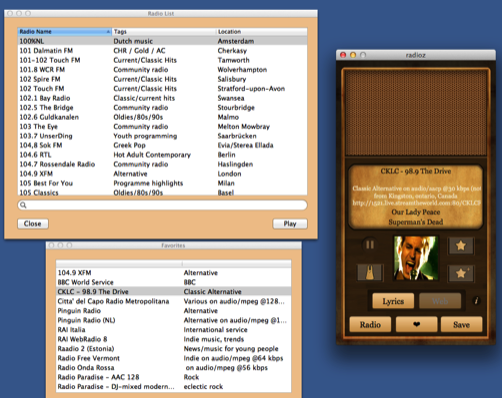This screenshot has height=398, width=502.
Task: Click the top star favorite icon
Action: click(x=461, y=246)
